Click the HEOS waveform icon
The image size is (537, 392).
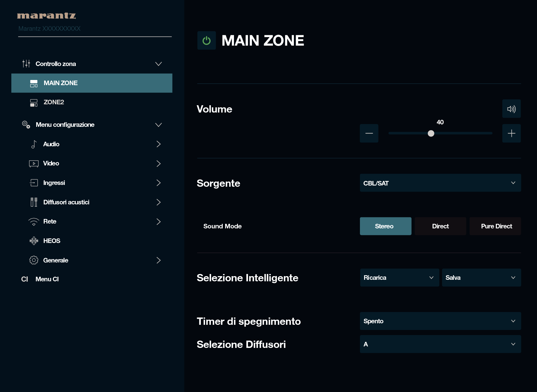[34, 241]
